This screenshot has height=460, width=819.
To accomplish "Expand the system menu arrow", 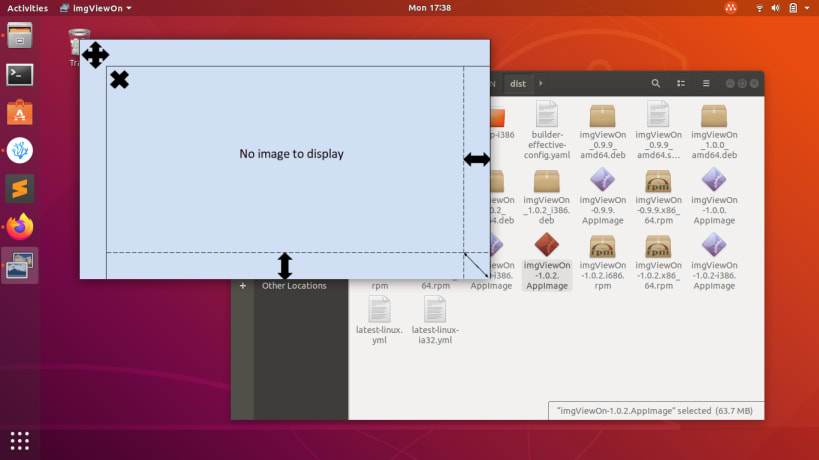I will (x=807, y=8).
